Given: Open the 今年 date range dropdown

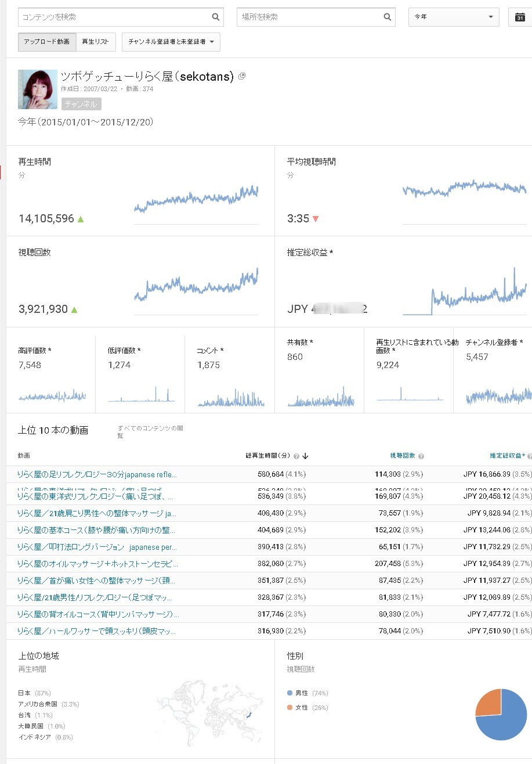Looking at the screenshot, I should 454,17.
